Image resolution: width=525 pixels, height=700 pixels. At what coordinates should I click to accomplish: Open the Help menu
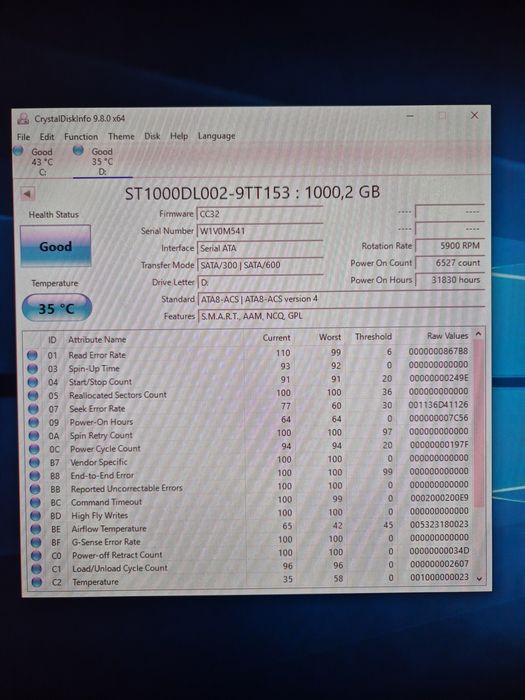[179, 136]
